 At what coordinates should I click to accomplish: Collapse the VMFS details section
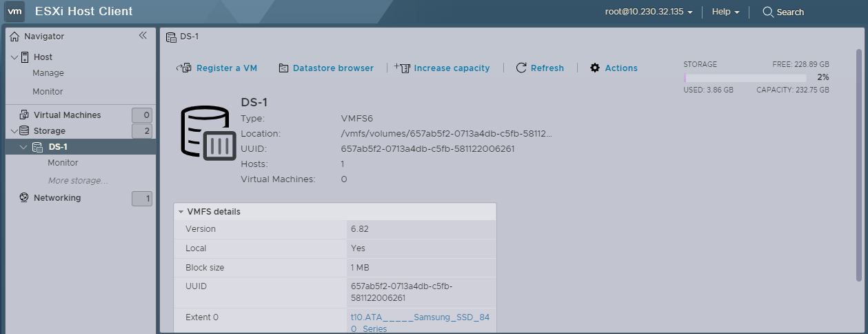(x=181, y=212)
